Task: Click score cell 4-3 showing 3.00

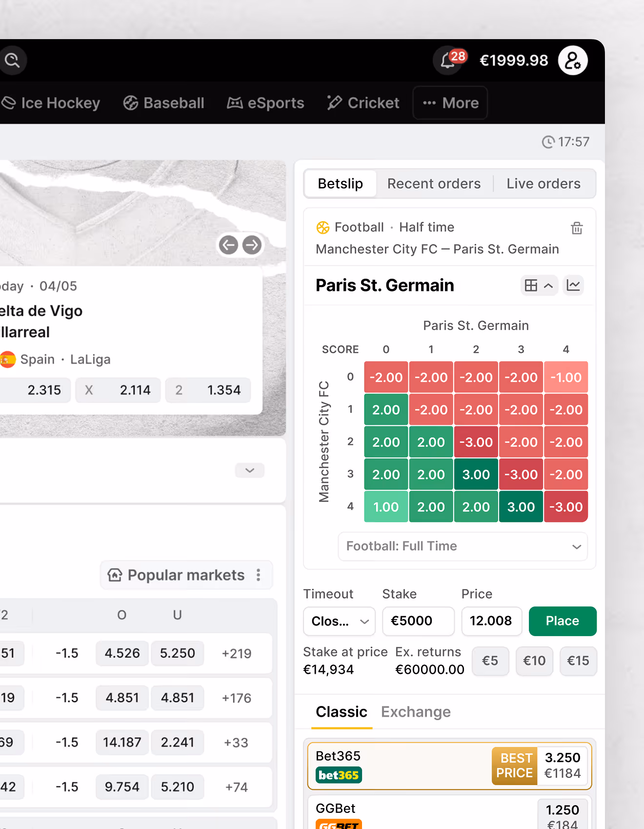Action: pyautogui.click(x=521, y=507)
